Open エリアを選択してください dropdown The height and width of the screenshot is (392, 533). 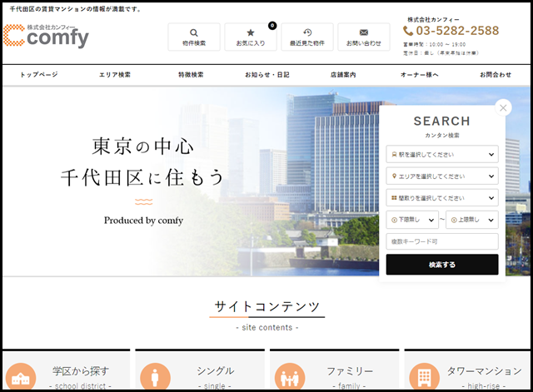click(442, 176)
